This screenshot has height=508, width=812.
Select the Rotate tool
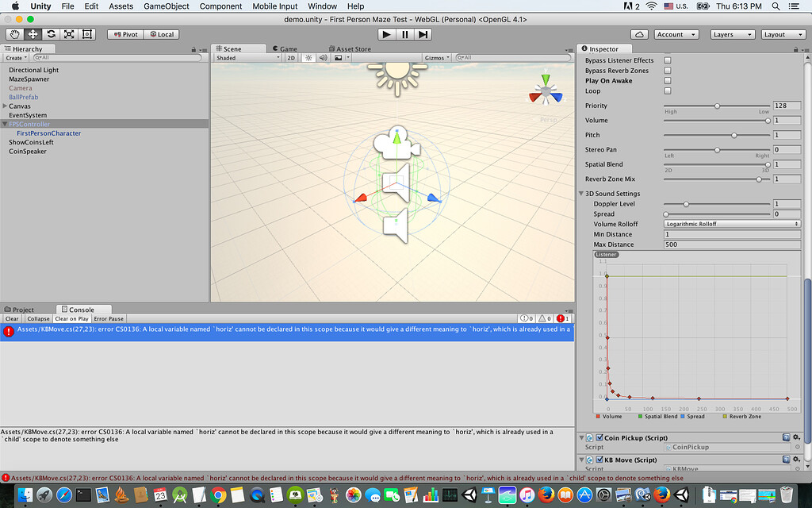[51, 34]
